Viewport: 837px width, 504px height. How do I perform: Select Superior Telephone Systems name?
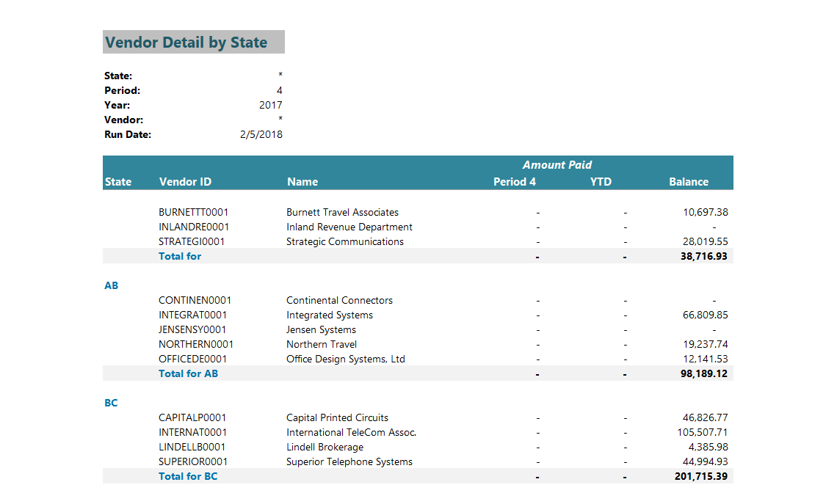click(x=349, y=462)
